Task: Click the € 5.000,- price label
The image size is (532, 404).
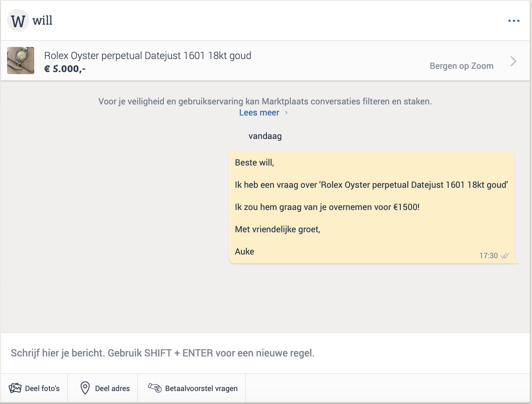Action: [65, 69]
